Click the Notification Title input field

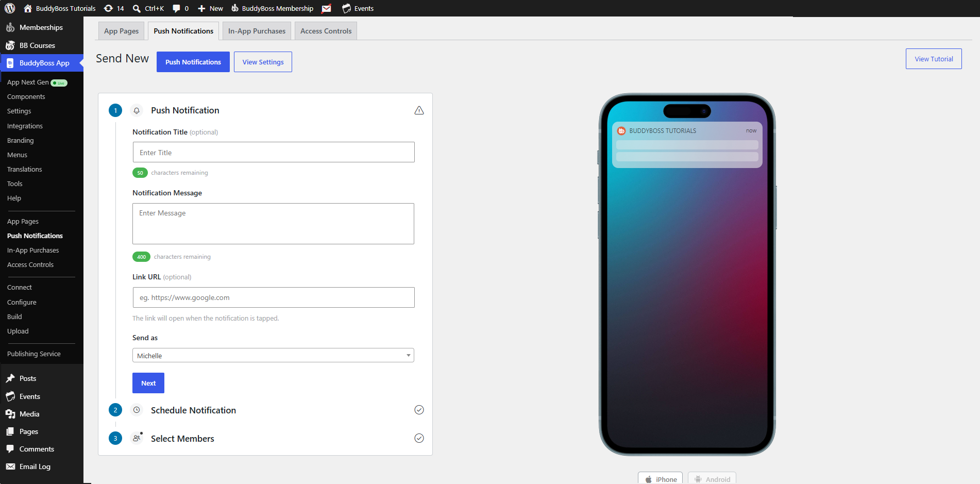[x=274, y=152]
